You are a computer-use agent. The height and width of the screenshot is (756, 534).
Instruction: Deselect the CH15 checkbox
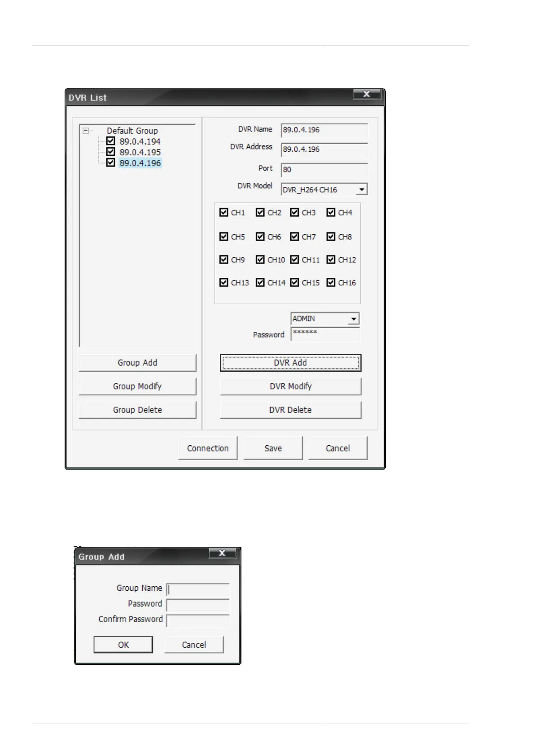point(295,282)
